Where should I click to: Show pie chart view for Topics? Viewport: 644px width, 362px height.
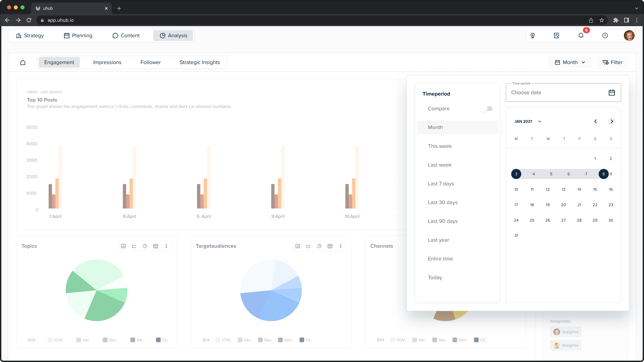145,246
